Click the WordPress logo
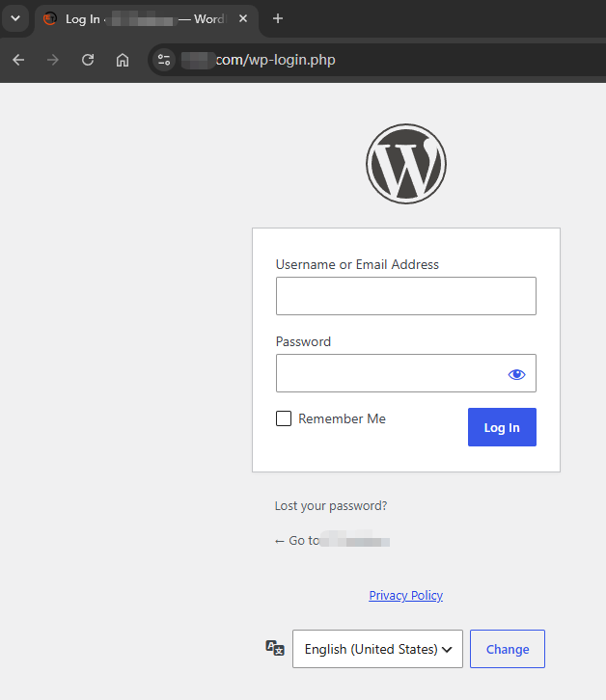Image resolution: width=606 pixels, height=700 pixels. click(406, 164)
